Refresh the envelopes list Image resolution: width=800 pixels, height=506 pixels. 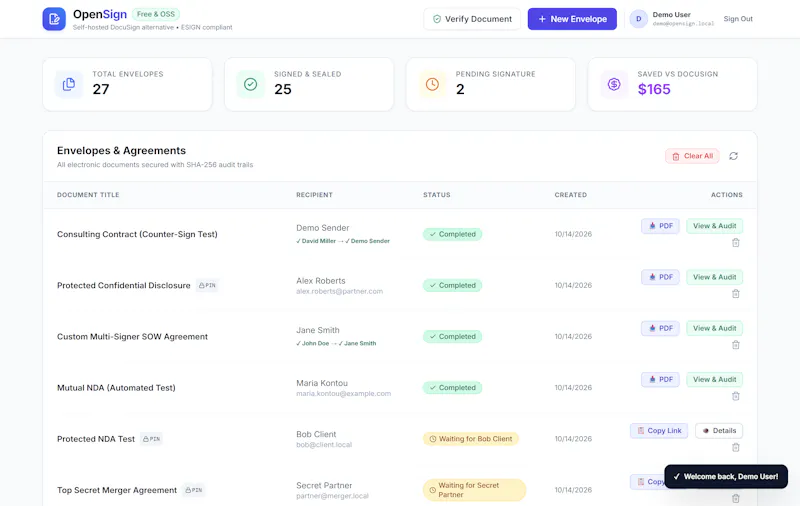coord(733,156)
